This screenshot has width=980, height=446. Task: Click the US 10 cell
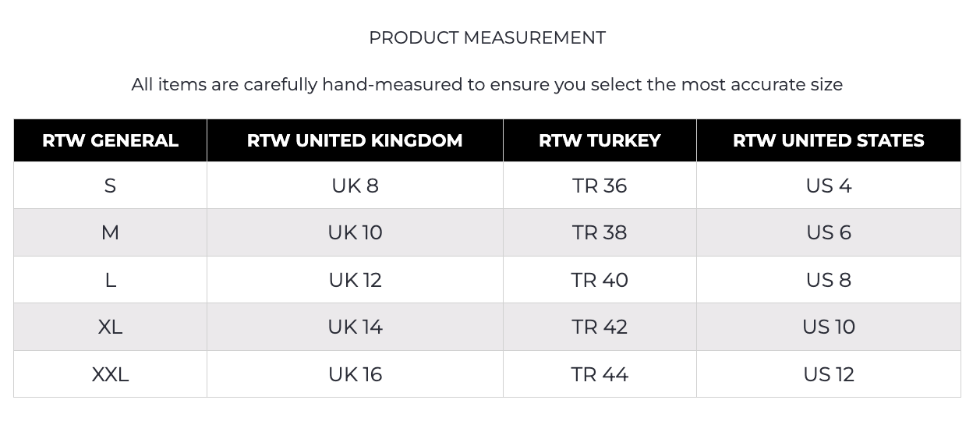(x=828, y=327)
